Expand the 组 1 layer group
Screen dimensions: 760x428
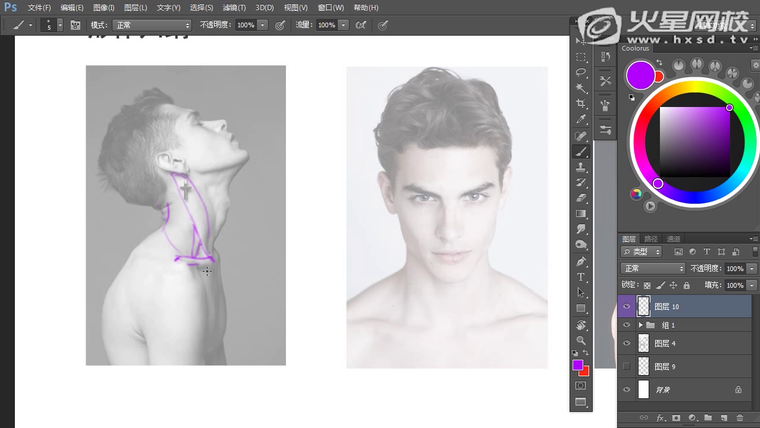point(640,325)
